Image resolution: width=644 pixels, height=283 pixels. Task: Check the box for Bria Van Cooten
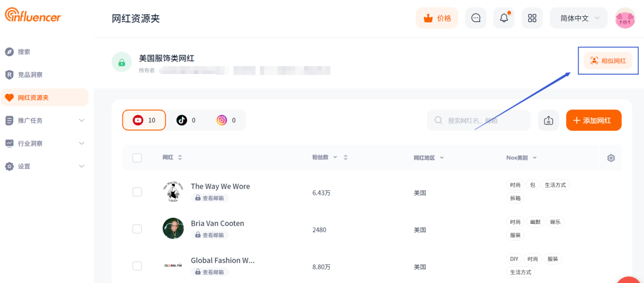(137, 229)
